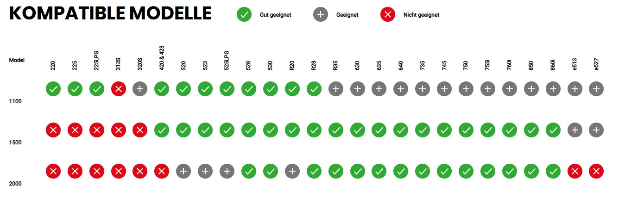Click the red X for model 313S, row 1100
The image size is (644, 204).
tap(119, 89)
